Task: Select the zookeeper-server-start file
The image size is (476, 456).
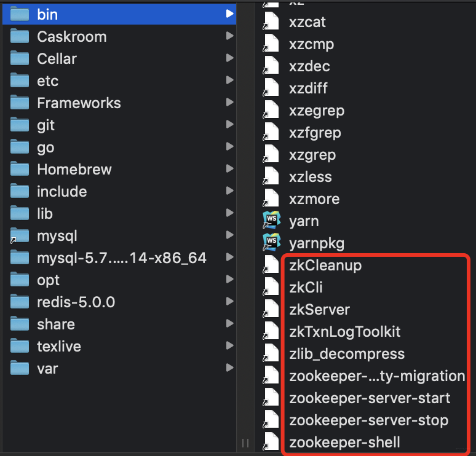Action: (369, 398)
